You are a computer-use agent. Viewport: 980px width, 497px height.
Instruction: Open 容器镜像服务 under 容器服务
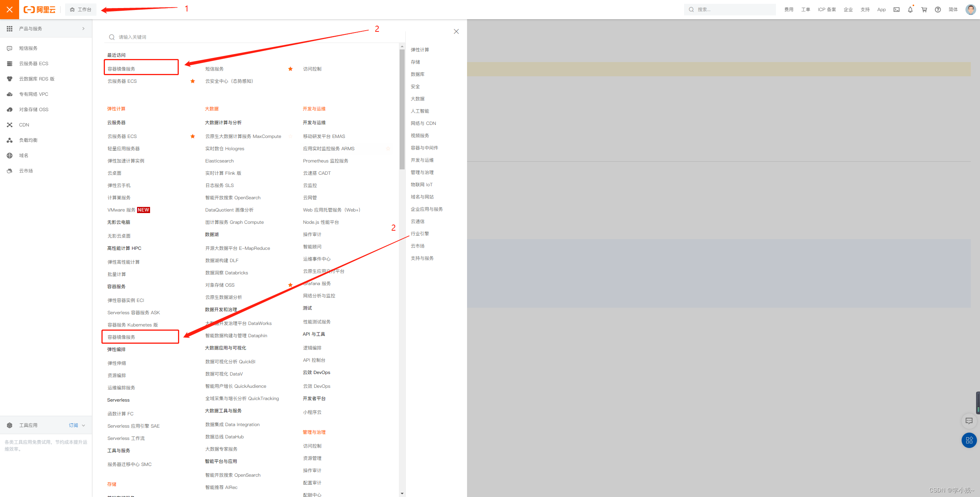pos(121,337)
